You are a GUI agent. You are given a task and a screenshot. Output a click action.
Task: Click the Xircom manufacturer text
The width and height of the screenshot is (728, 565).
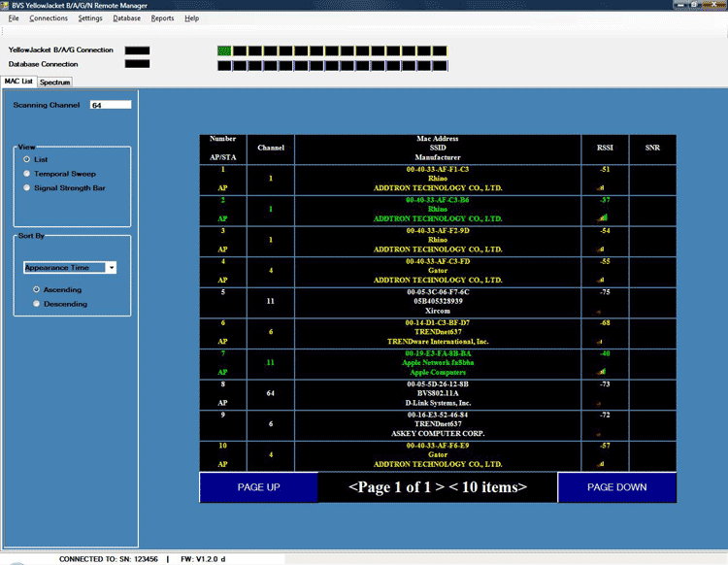click(x=438, y=311)
